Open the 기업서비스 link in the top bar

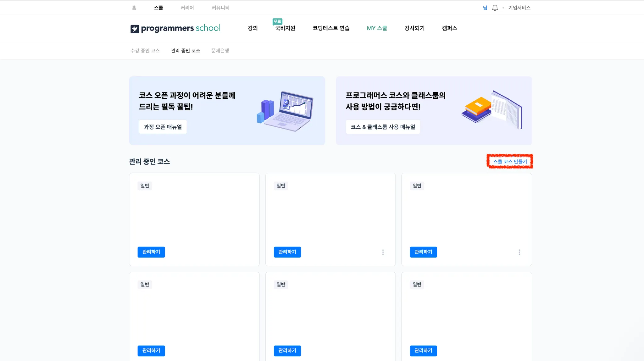(519, 8)
